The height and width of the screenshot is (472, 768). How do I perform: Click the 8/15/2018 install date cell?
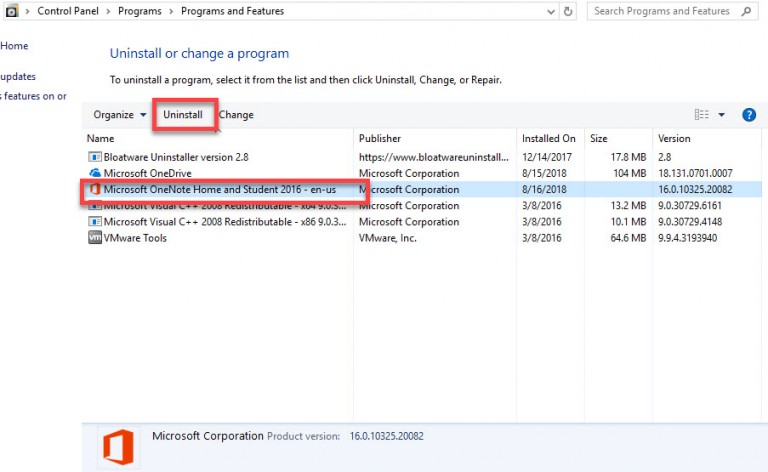(x=544, y=173)
